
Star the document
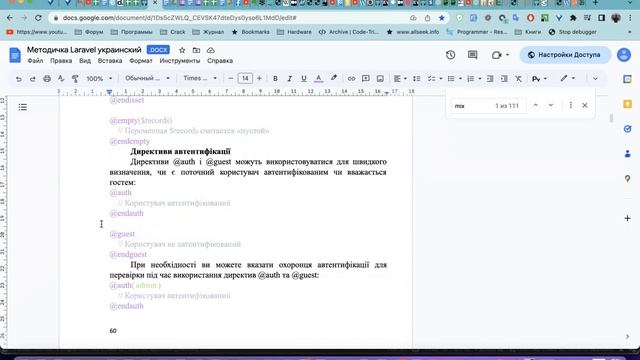point(182,50)
